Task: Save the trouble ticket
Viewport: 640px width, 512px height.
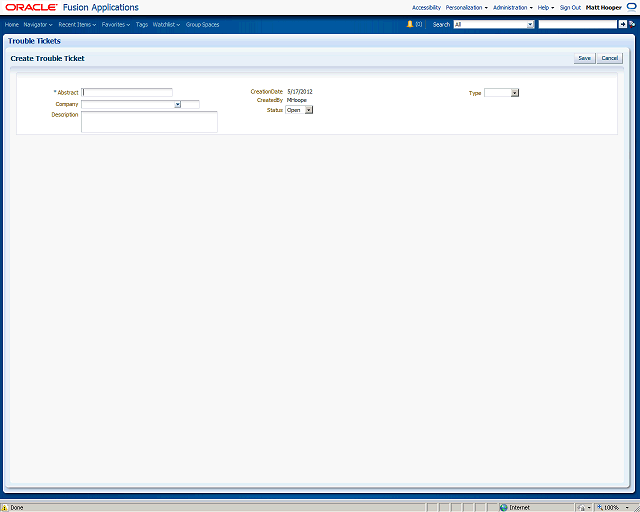Action: coord(584,58)
